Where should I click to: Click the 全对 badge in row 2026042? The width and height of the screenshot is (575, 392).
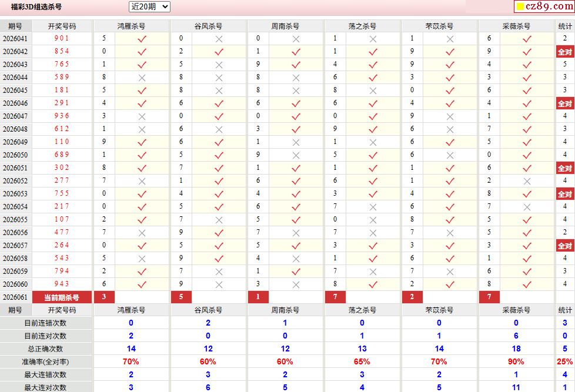[x=565, y=52]
